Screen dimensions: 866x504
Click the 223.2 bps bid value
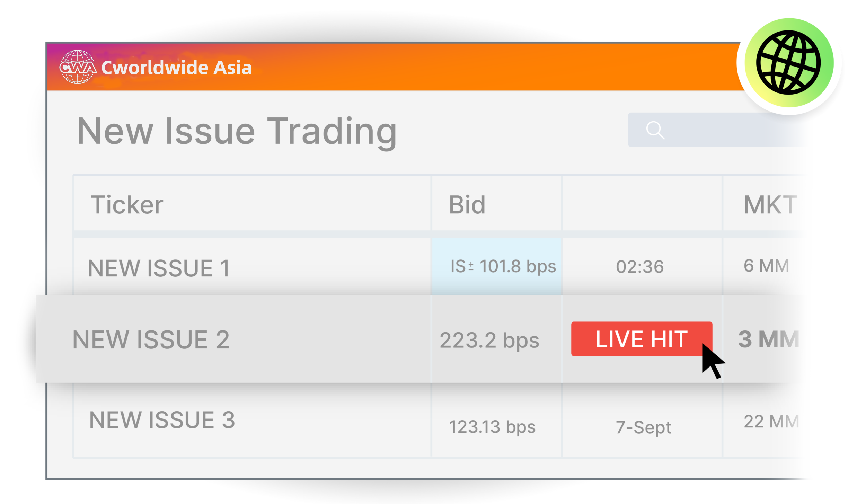[489, 340]
